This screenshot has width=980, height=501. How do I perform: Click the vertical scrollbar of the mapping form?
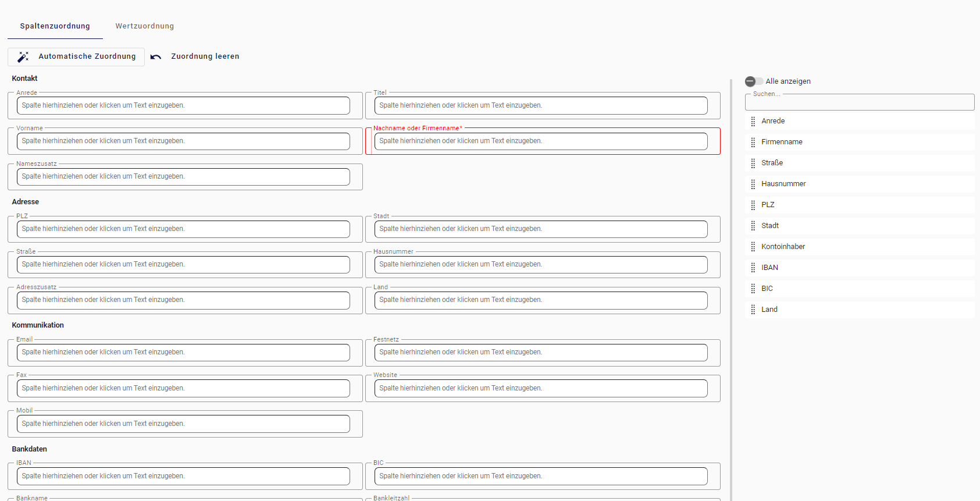[x=731, y=290]
